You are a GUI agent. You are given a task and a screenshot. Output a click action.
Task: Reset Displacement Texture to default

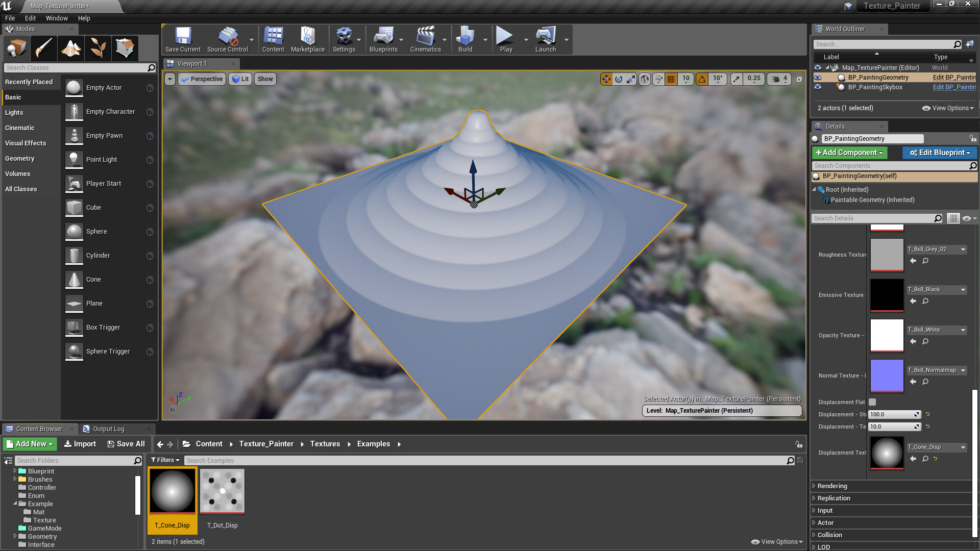pyautogui.click(x=936, y=459)
